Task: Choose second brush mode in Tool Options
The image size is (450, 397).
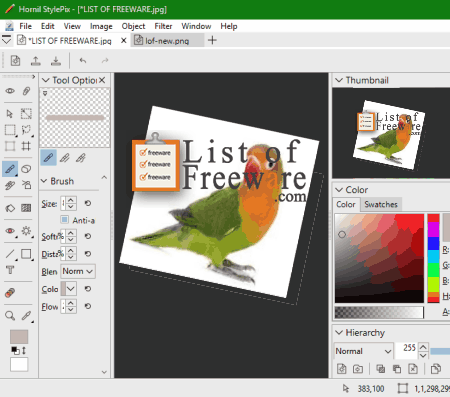Action: pyautogui.click(x=65, y=158)
